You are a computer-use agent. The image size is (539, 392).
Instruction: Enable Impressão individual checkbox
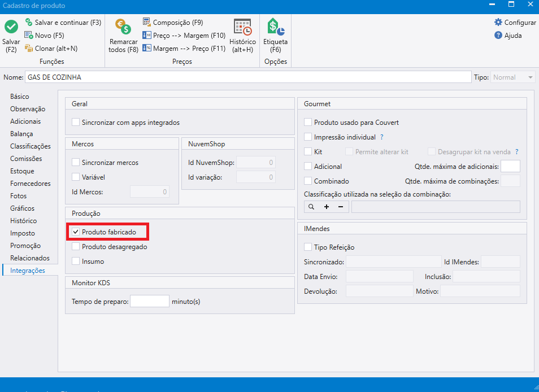click(308, 137)
